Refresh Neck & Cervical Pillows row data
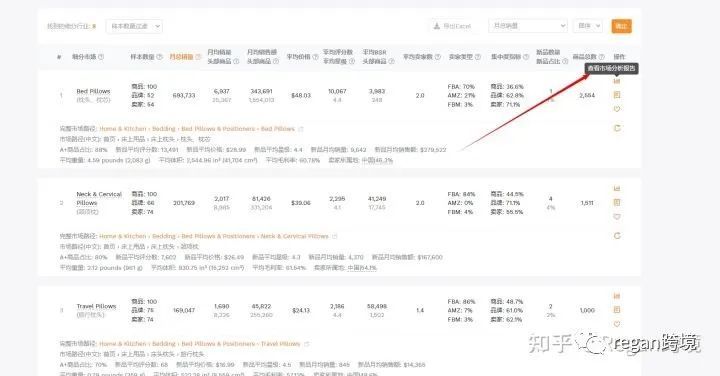The width and height of the screenshot is (720, 376). (x=617, y=236)
